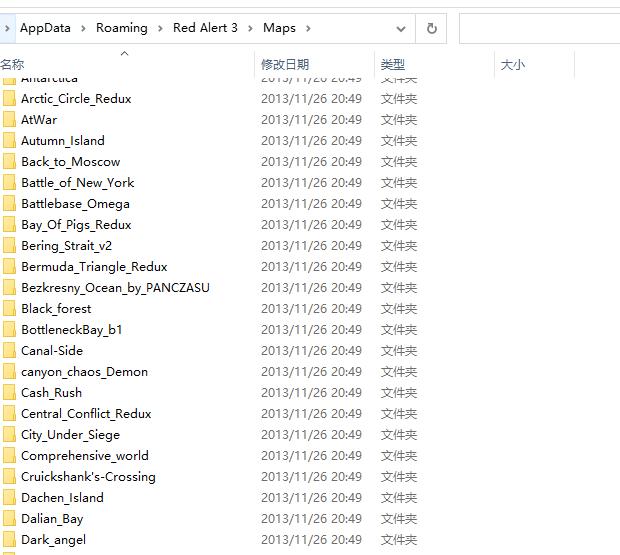620x555 pixels.
Task: Click the Back_to_Moscow folder icon
Action: click(9, 162)
